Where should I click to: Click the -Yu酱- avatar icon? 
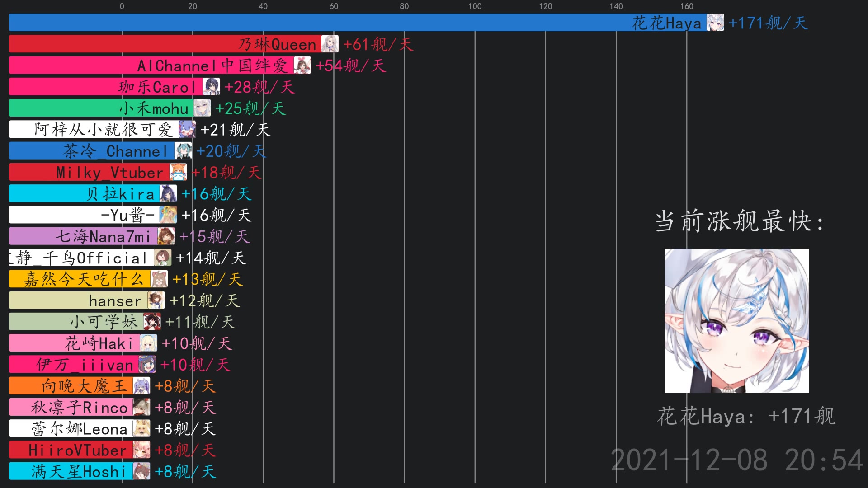click(169, 215)
